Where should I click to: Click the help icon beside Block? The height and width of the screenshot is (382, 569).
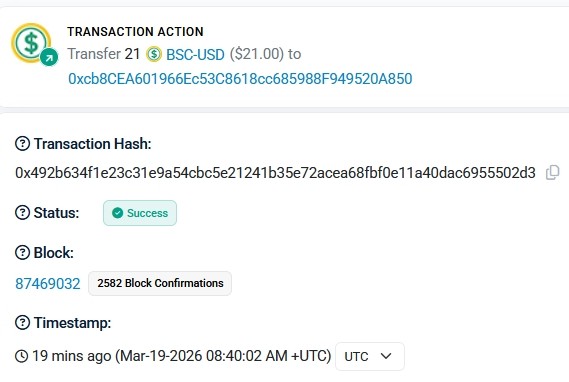[x=22, y=252]
